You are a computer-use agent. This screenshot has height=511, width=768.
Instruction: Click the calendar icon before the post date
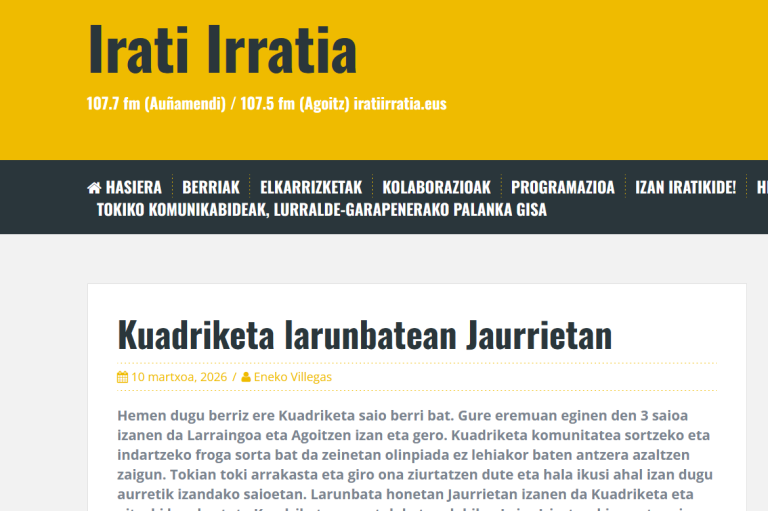(x=123, y=377)
